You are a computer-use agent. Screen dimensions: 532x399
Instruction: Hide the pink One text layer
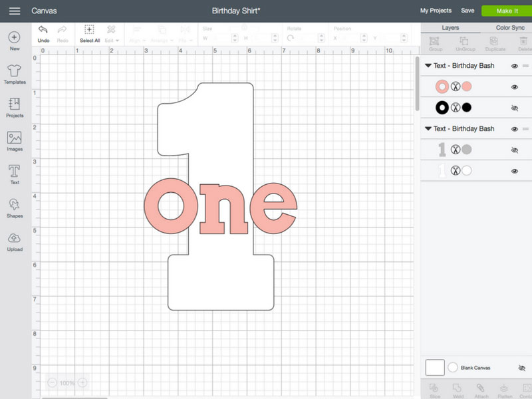pyautogui.click(x=514, y=87)
